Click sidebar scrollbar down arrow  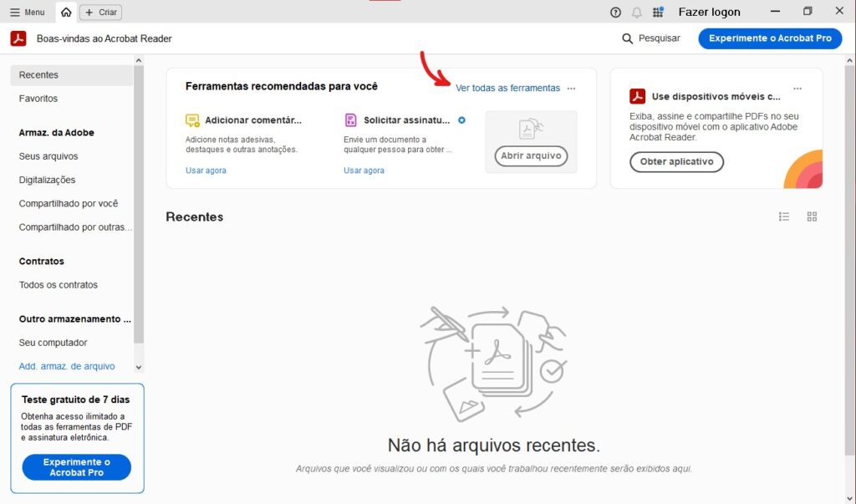139,368
